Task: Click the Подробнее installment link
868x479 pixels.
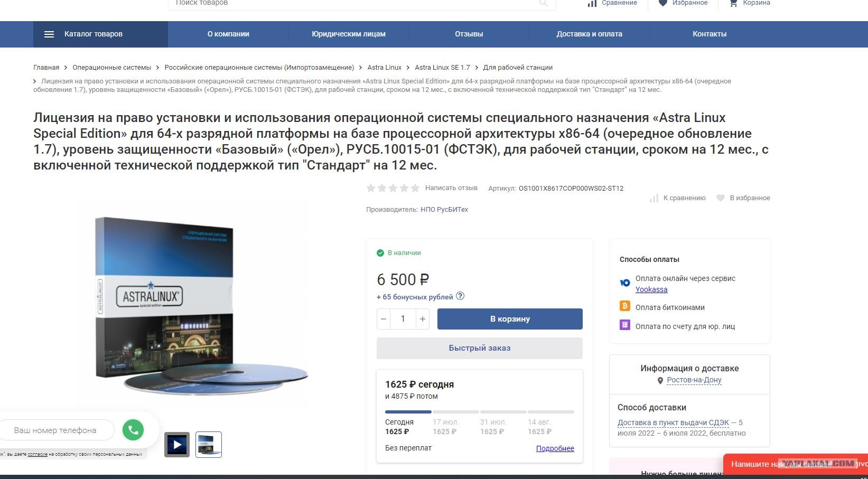Action: tap(555, 448)
